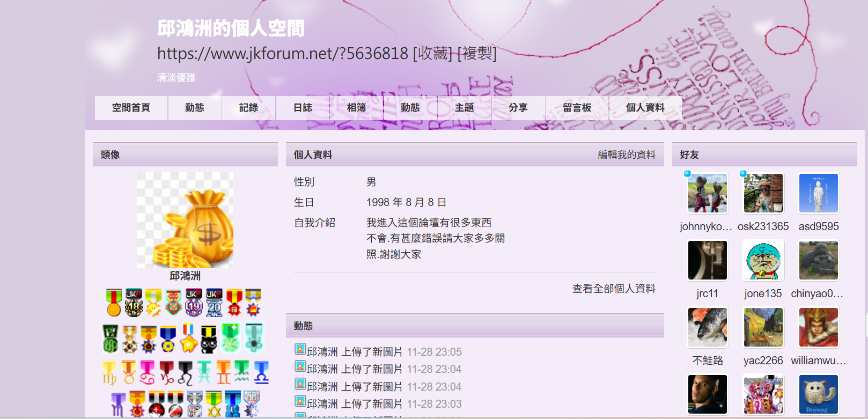
Task: Click the JKF 20th anniversary medal
Action: pyautogui.click(x=214, y=303)
